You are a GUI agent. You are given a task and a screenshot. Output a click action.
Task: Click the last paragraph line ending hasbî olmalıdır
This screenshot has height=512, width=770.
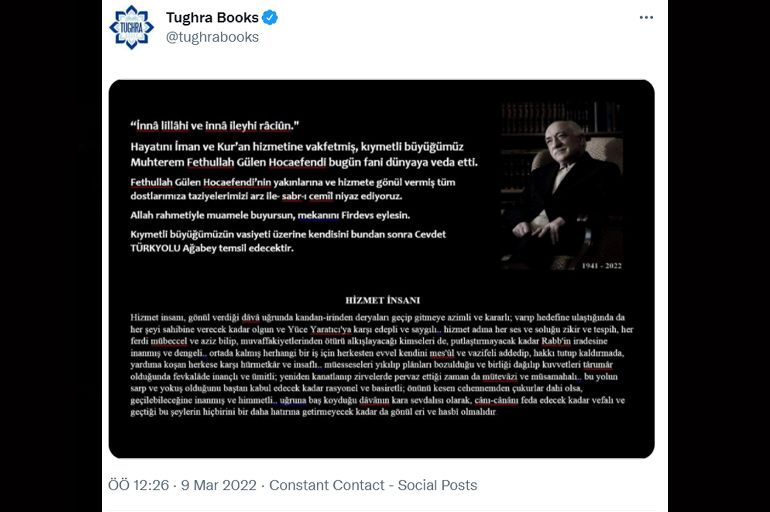[x=313, y=412]
